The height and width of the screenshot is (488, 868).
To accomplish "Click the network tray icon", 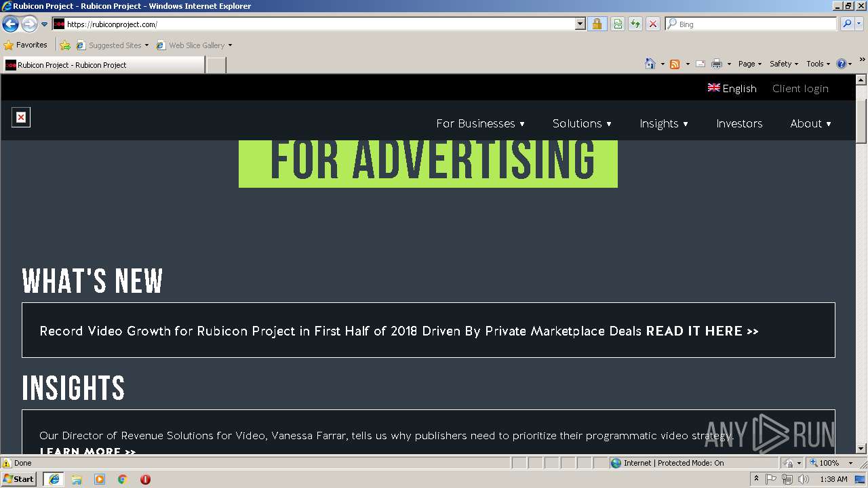I will (x=787, y=479).
